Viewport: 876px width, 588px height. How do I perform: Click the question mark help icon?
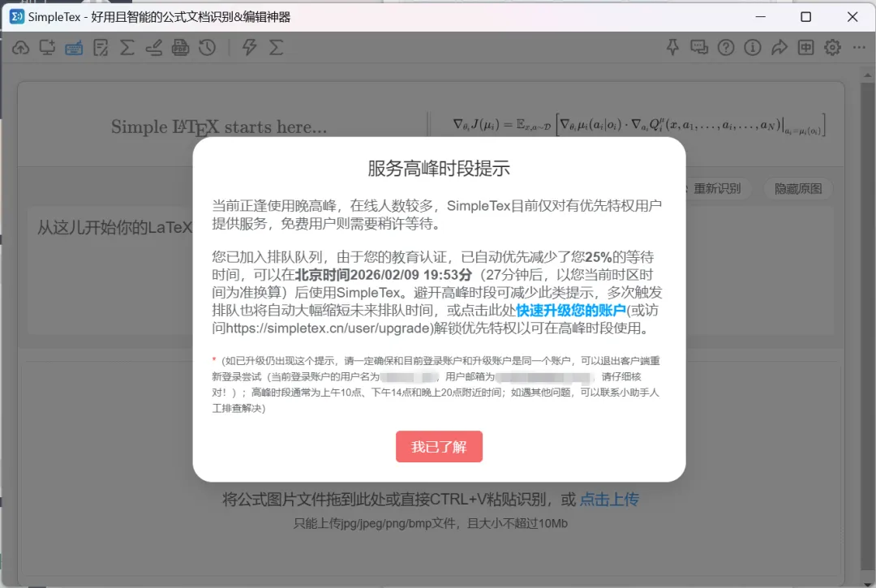[x=726, y=48]
